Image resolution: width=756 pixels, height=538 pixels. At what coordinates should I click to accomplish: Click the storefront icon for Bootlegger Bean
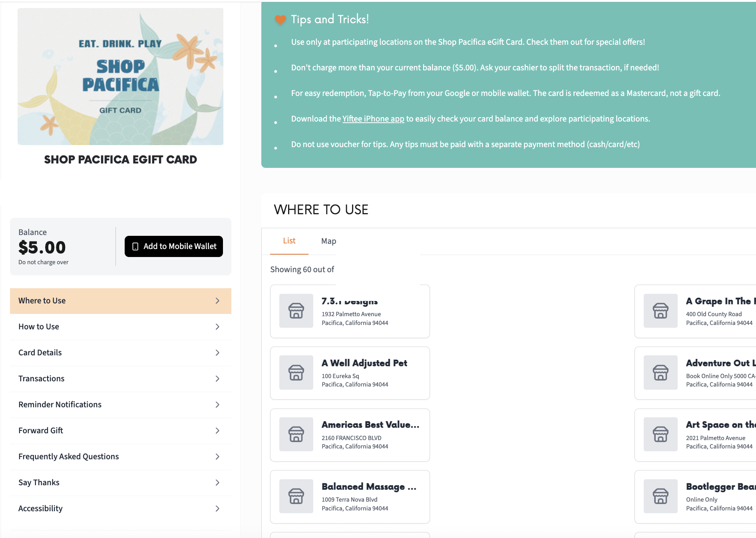[x=660, y=496]
